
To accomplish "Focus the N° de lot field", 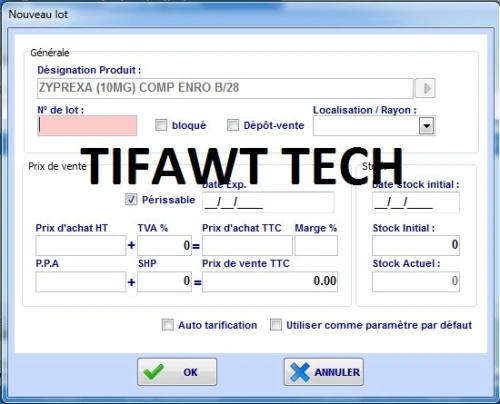I will 87,126.
